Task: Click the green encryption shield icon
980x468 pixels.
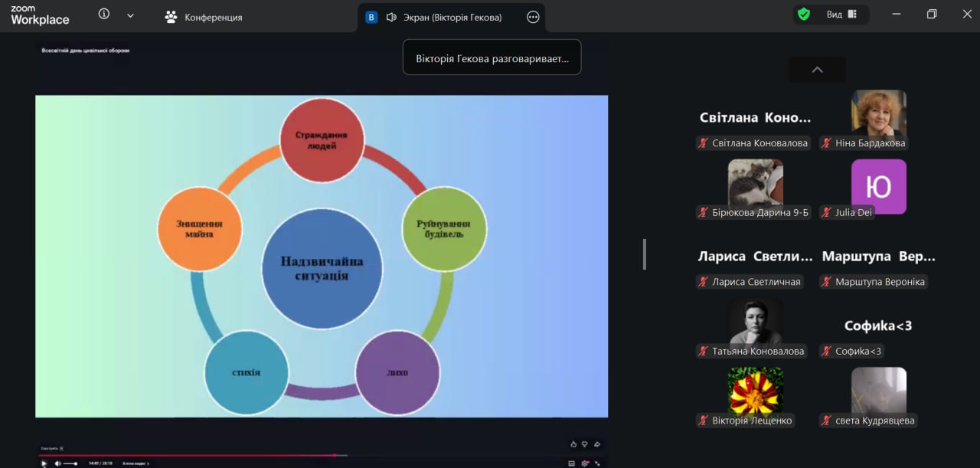Action: (x=803, y=15)
